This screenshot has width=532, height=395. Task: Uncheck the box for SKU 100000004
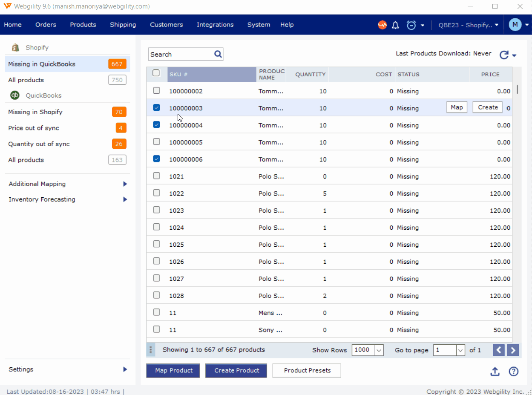[x=156, y=125]
